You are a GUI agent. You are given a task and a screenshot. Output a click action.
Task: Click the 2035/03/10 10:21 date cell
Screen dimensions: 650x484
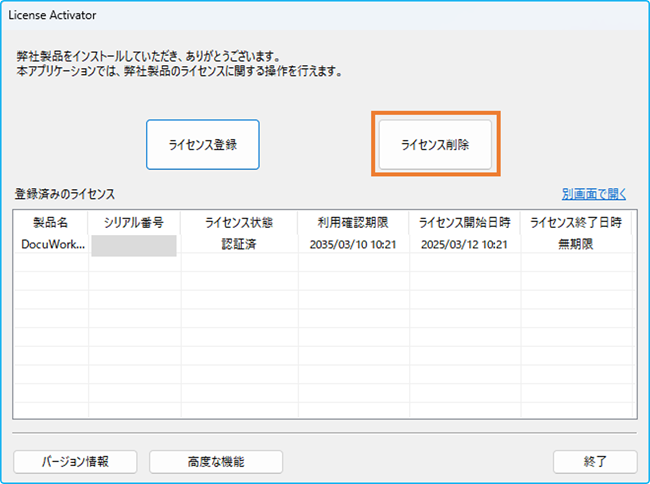(x=353, y=244)
